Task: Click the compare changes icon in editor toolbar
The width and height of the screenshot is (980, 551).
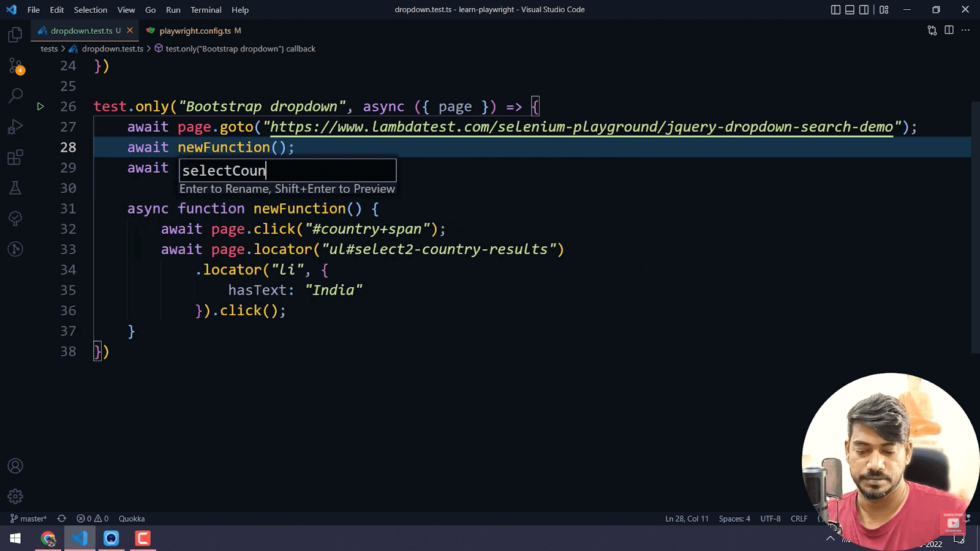Action: [932, 30]
